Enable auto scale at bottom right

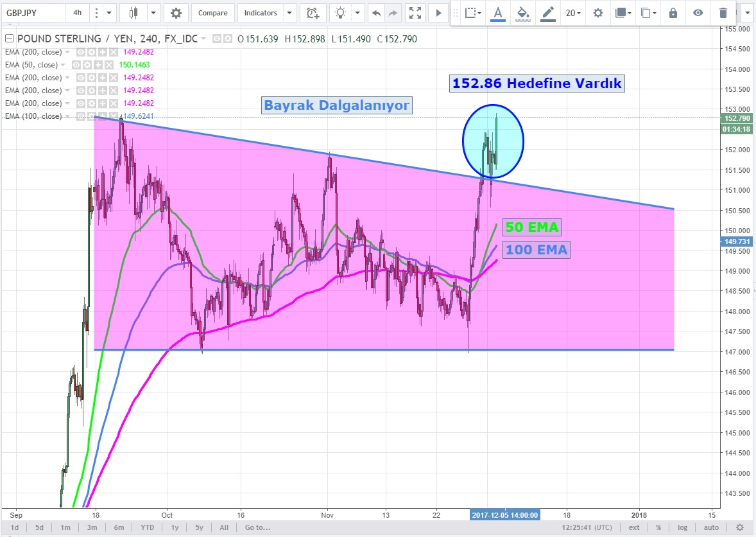click(x=712, y=527)
